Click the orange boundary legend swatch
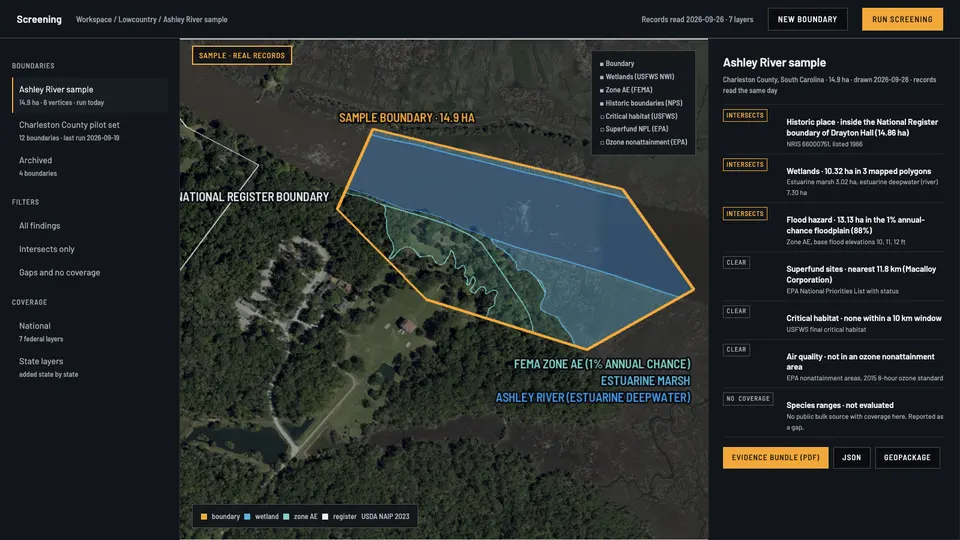Image resolution: width=960 pixels, height=540 pixels. click(x=204, y=517)
